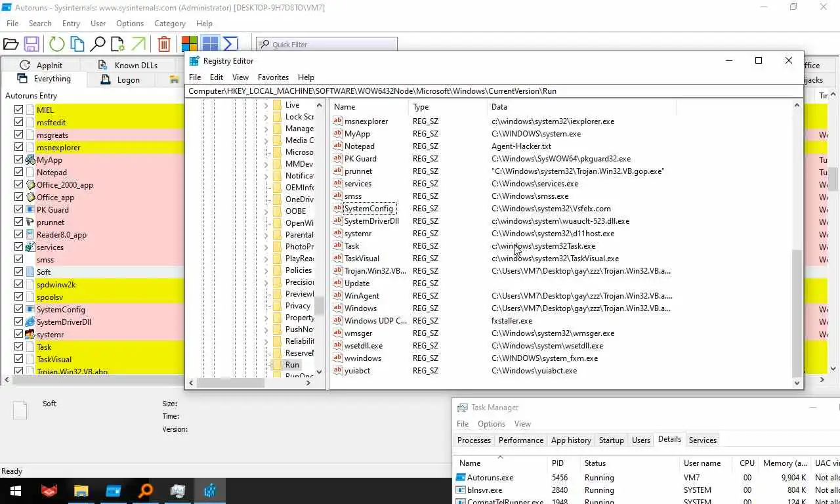Click the blue Windows grid filter icon
The width and height of the screenshot is (840, 504).
pyautogui.click(x=210, y=44)
